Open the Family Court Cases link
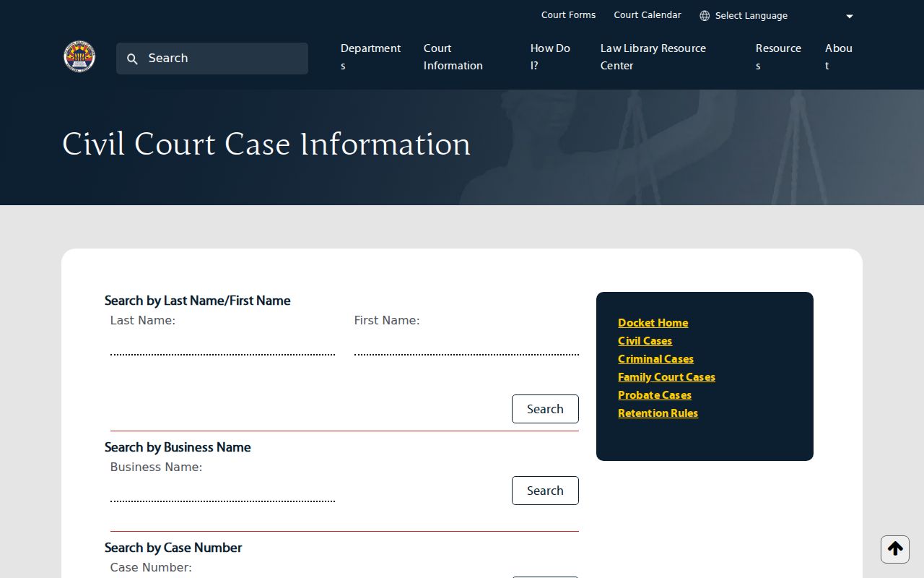 point(667,377)
